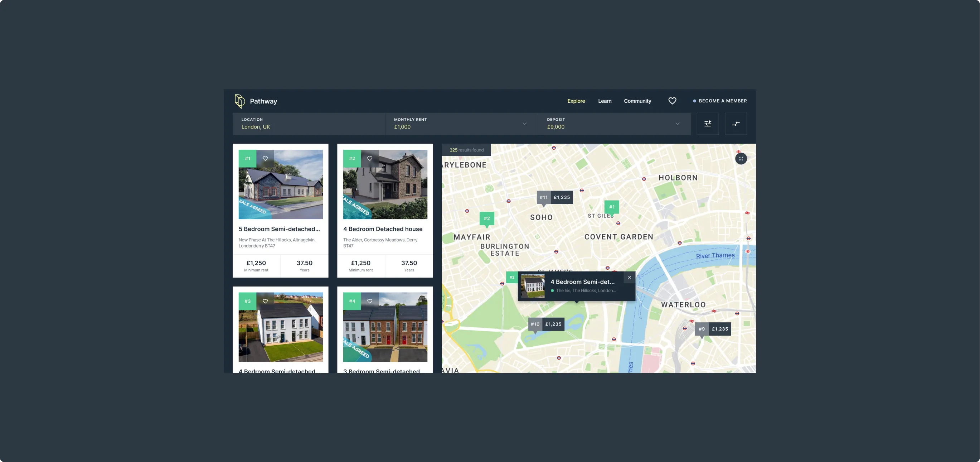The width and height of the screenshot is (980, 462).
Task: Click the compare arrows icon button
Action: point(736,124)
